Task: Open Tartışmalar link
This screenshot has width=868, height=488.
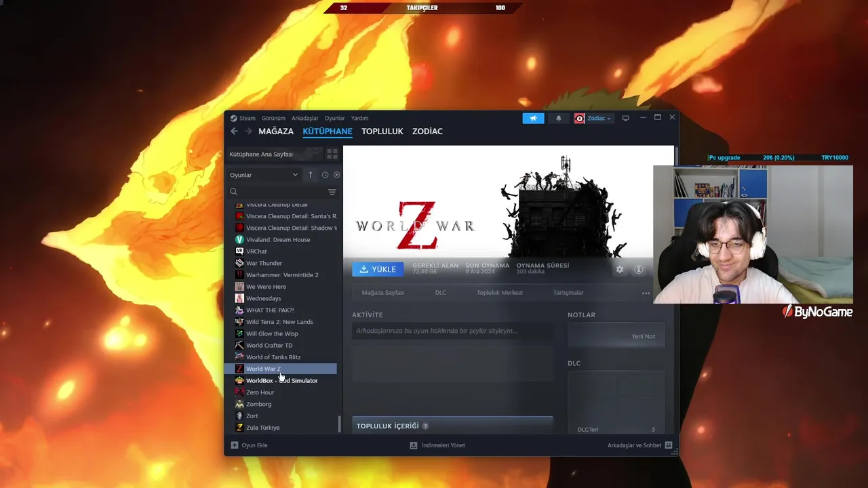Action: 568,293
